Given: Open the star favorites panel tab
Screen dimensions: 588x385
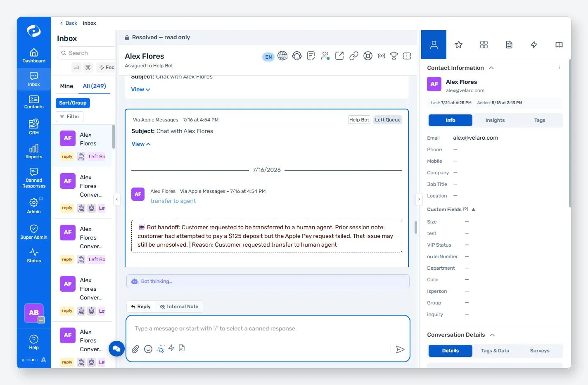Looking at the screenshot, I should [459, 45].
